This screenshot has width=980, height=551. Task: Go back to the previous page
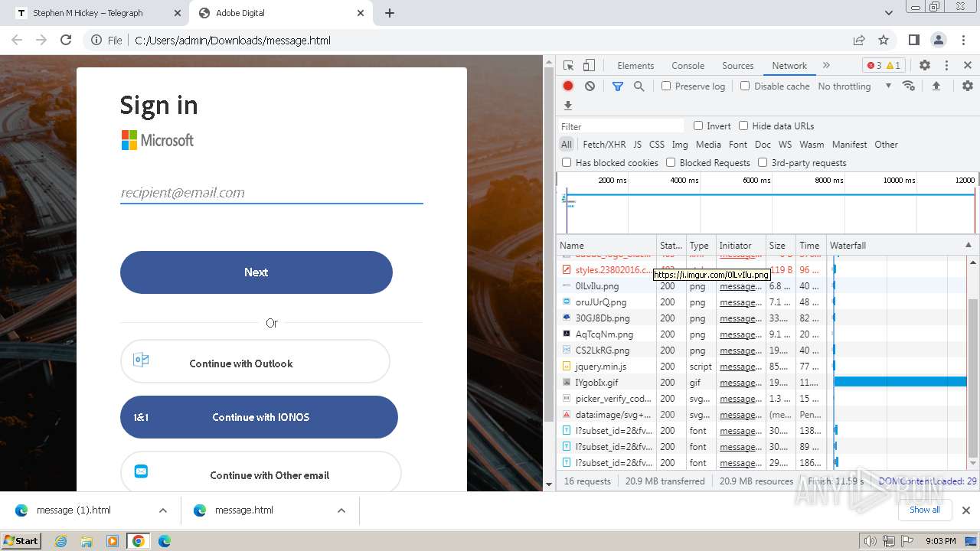(x=17, y=40)
